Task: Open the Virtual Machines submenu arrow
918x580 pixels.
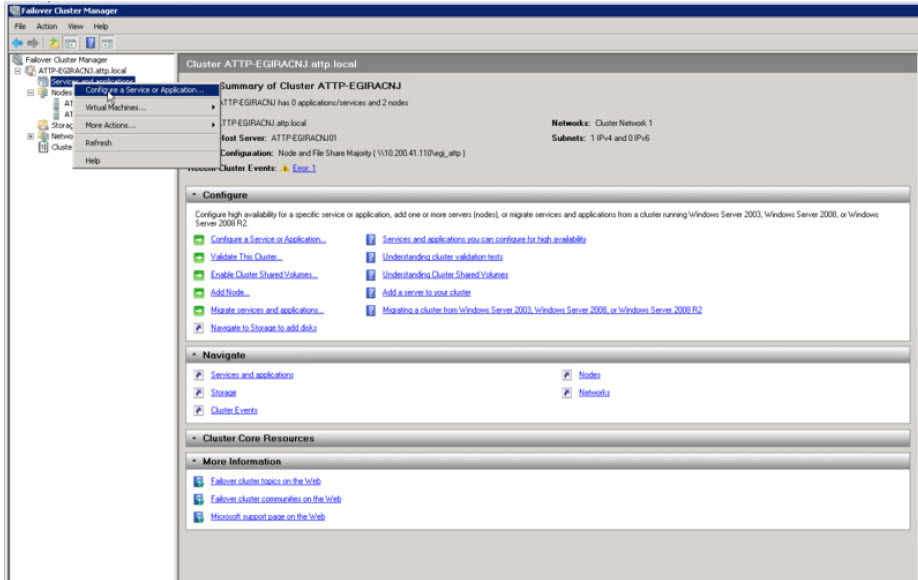Action: point(213,108)
